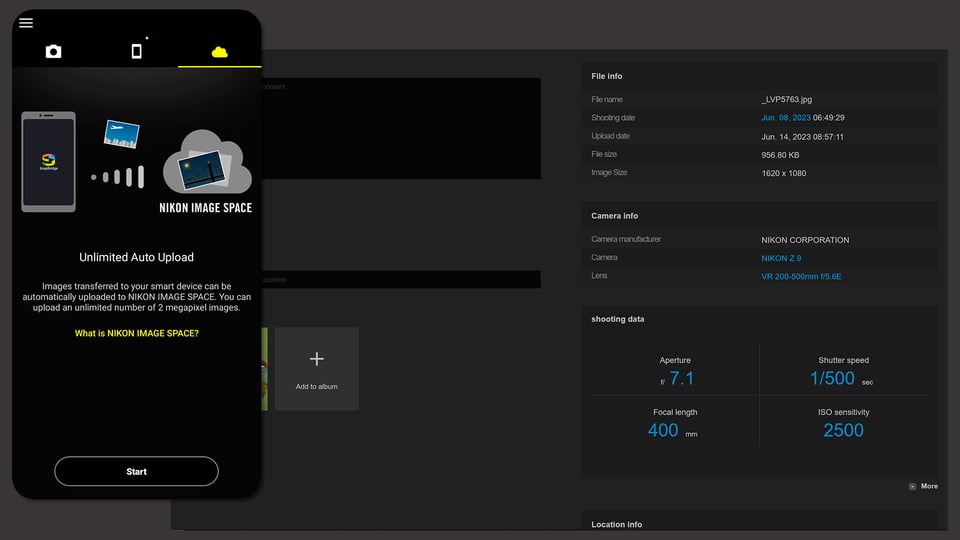Click the Camera info section header
This screenshot has height=540, width=960.
(614, 216)
